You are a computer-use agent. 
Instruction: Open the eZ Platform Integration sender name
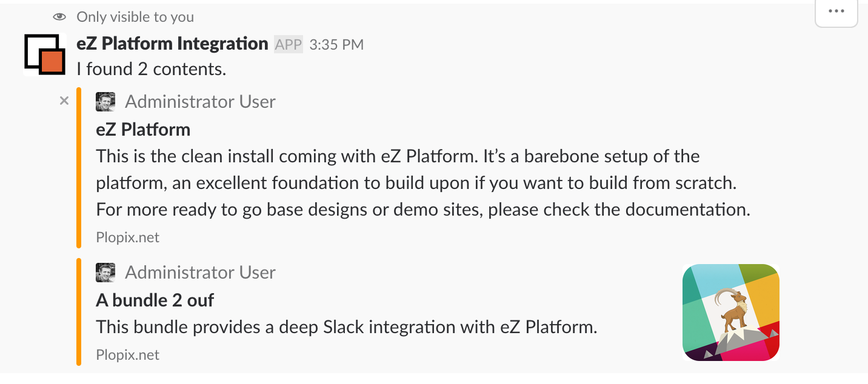pos(173,44)
